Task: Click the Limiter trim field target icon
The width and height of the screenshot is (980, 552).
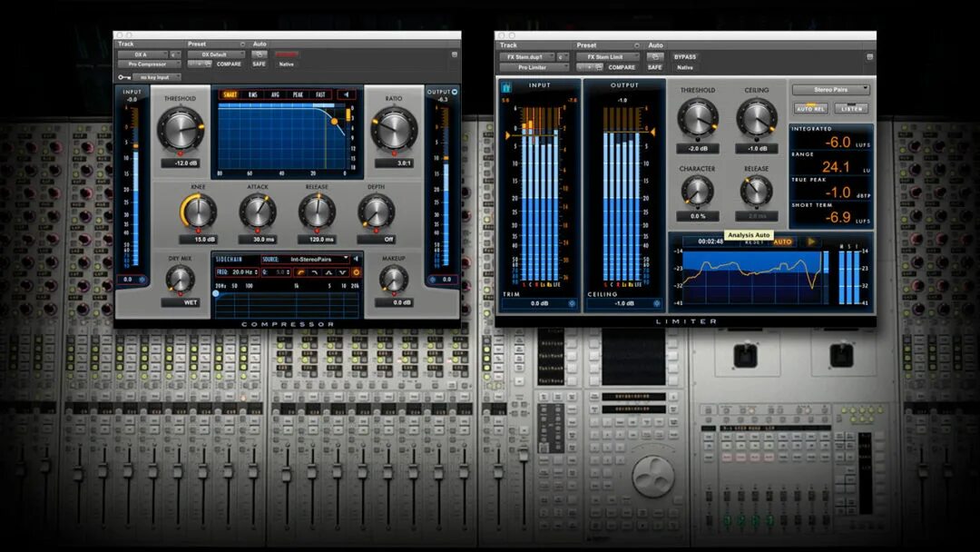Action: [x=572, y=303]
